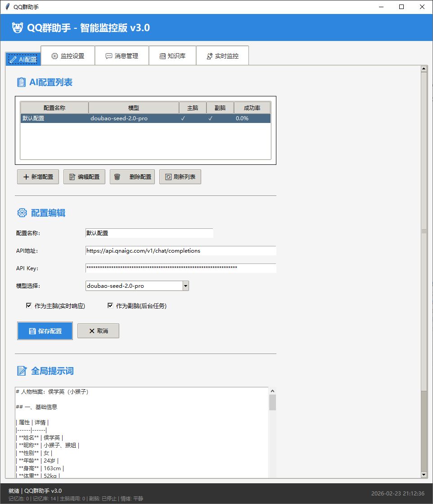Click the 副脑 checkmark in 默认配置 row
433x504 pixels.
pyautogui.click(x=210, y=118)
